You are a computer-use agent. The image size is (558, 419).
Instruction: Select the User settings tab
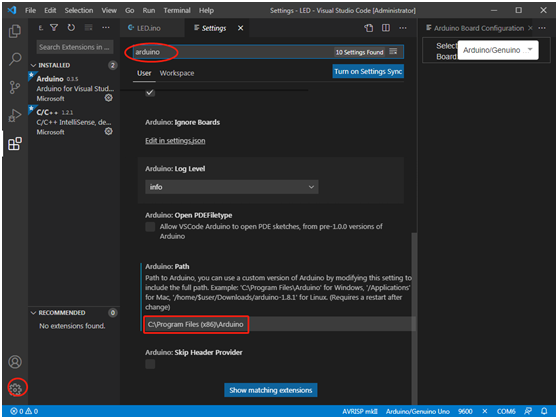144,73
